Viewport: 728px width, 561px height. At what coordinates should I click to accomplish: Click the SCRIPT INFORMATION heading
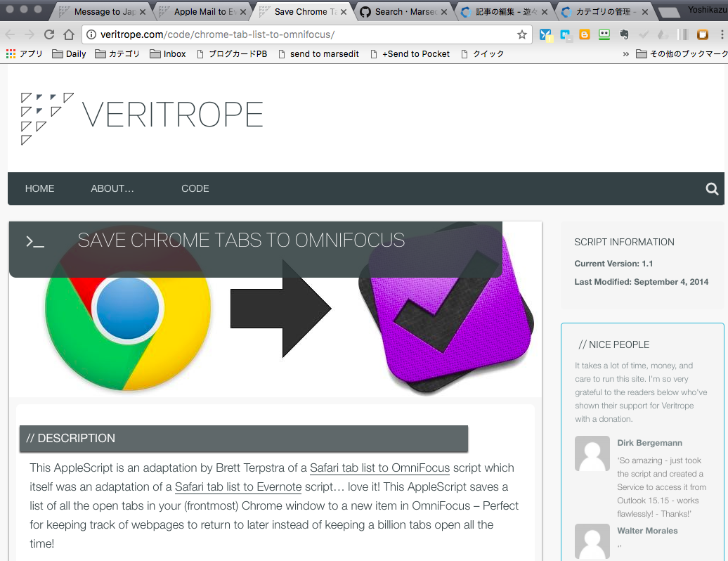tap(624, 242)
